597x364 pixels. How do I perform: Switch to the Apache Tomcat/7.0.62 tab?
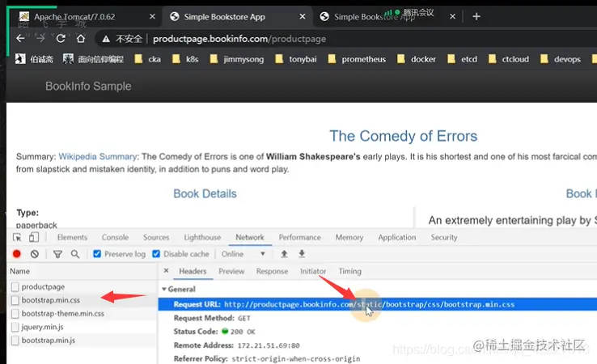84,16
